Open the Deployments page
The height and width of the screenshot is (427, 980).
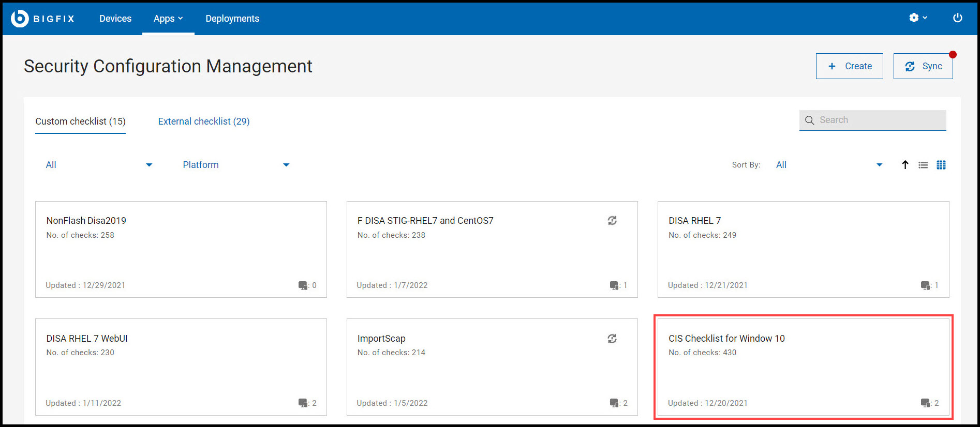click(232, 19)
